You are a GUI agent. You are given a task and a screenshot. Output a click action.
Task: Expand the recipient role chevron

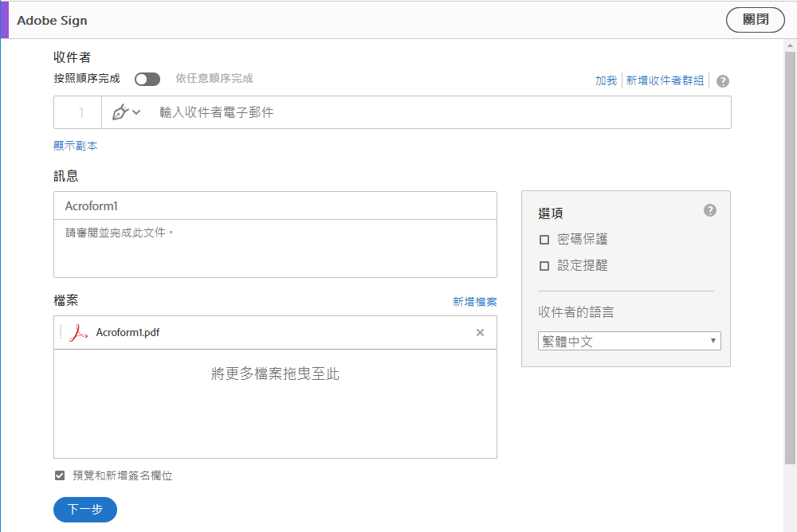tap(136, 112)
